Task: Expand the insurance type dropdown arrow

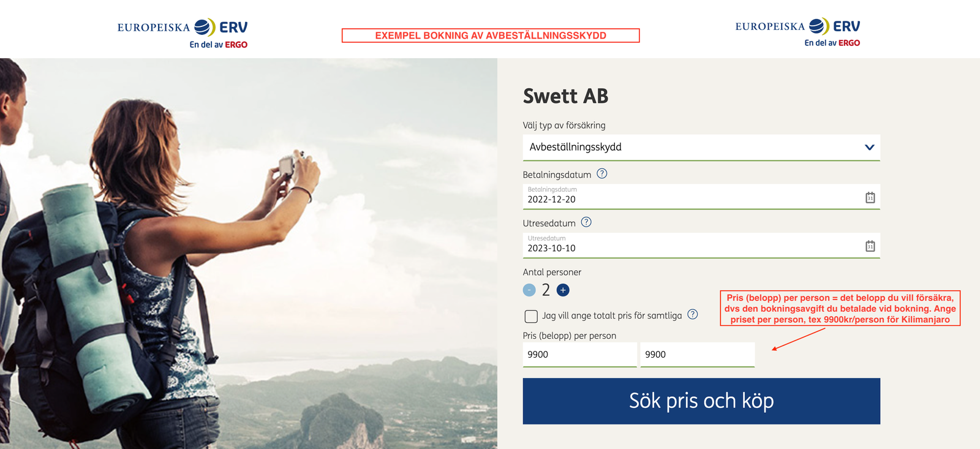Action: pos(869,147)
